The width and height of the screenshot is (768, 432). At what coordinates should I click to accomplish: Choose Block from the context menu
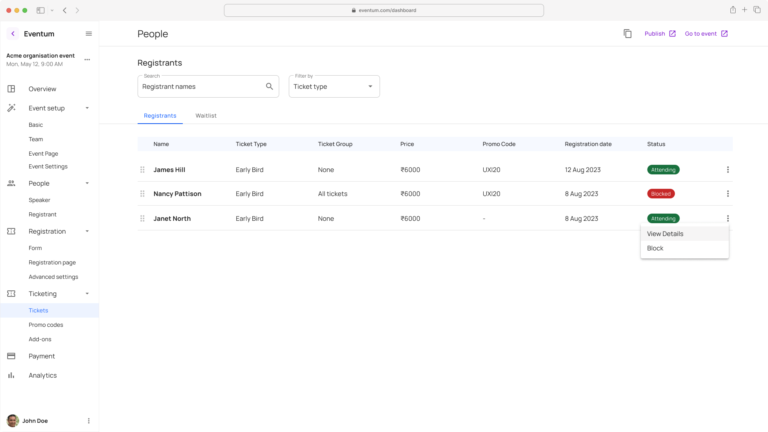pos(655,248)
